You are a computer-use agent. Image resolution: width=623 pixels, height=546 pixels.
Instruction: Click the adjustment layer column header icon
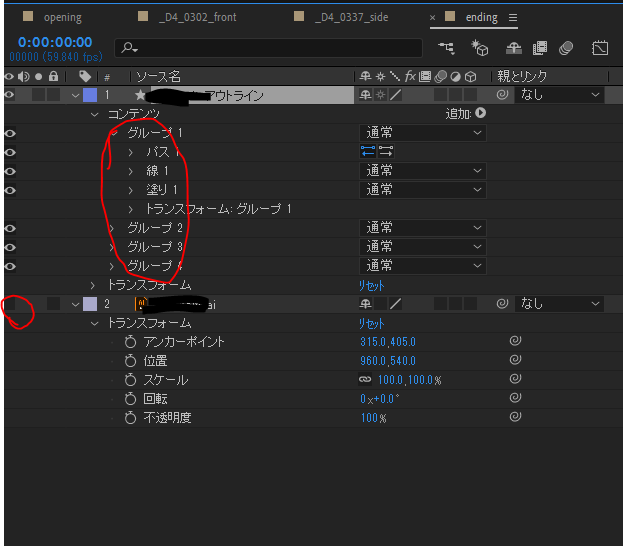tap(455, 76)
